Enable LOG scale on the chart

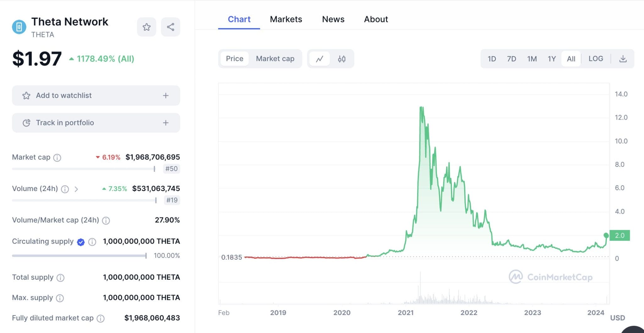tap(596, 59)
